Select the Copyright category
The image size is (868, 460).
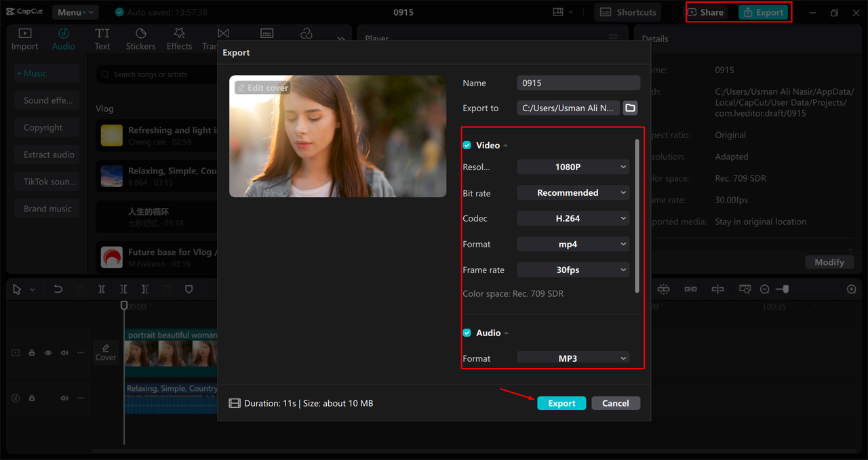pos(47,127)
